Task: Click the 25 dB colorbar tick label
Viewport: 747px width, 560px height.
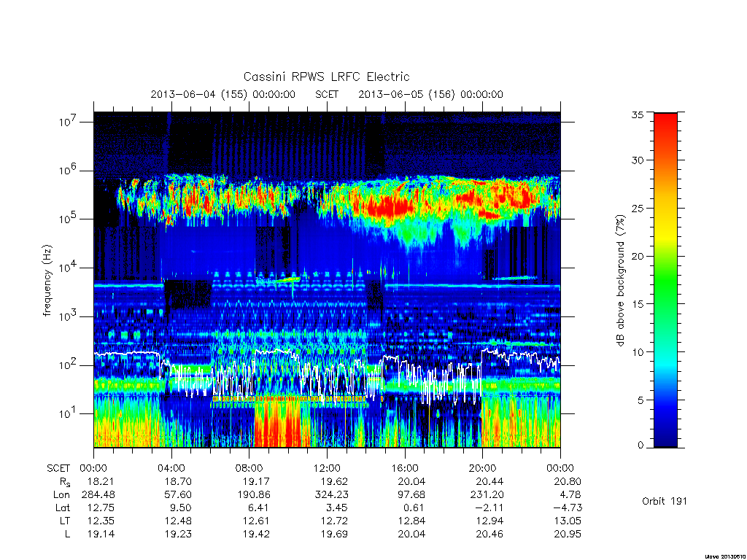Action: (x=638, y=208)
